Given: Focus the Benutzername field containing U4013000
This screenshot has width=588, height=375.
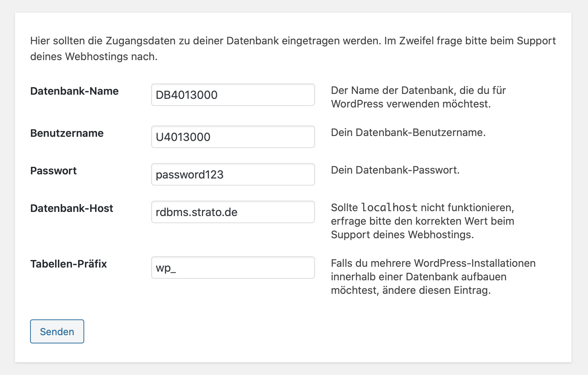Looking at the screenshot, I should click(233, 137).
